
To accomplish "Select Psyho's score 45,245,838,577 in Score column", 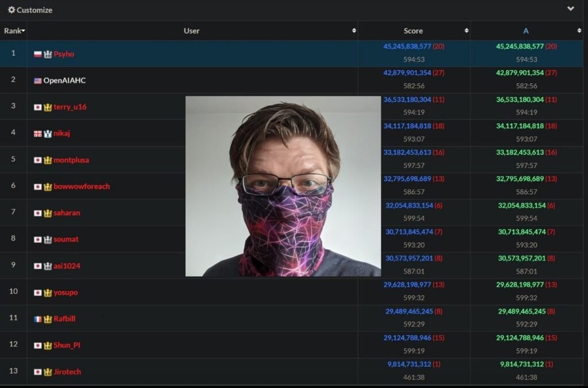I will (407, 46).
